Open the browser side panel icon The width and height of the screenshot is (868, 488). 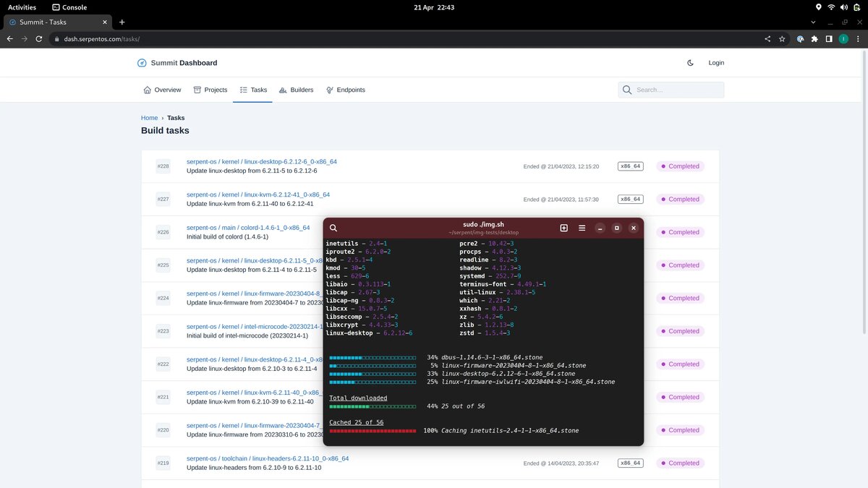(x=829, y=39)
